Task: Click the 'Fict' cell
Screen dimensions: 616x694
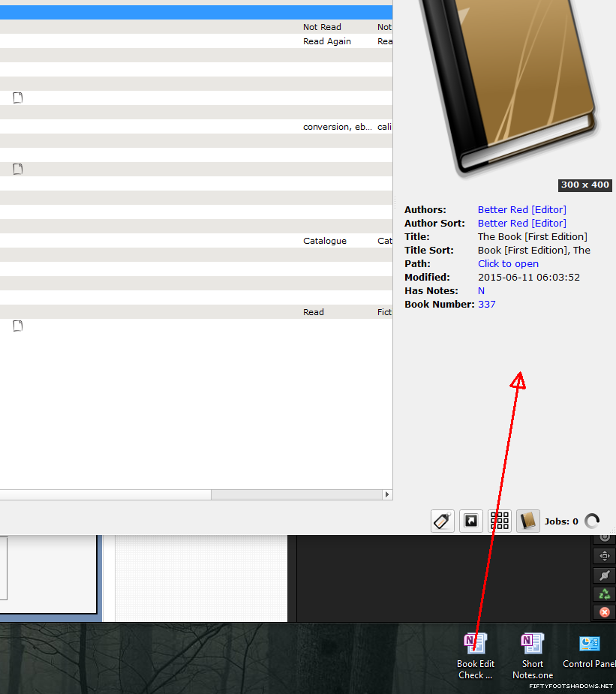Action: 385,312
